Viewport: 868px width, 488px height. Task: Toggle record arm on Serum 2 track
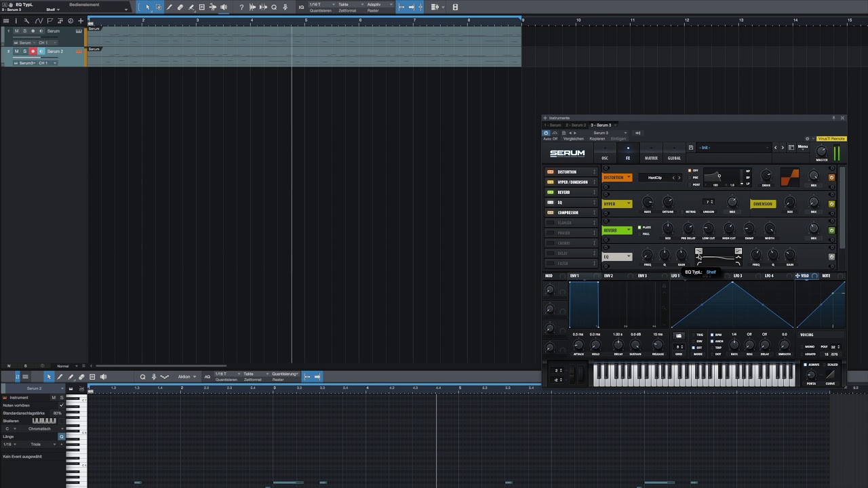click(x=33, y=52)
